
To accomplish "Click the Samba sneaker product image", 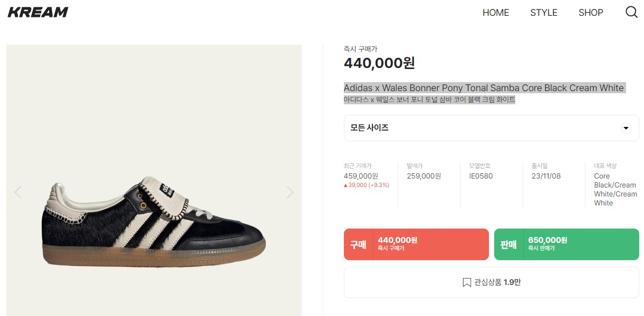I will (153, 221).
